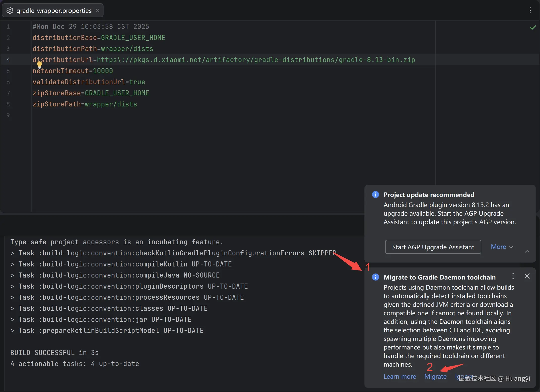Click the yellow lightbulb quick-fix icon

tap(40, 65)
